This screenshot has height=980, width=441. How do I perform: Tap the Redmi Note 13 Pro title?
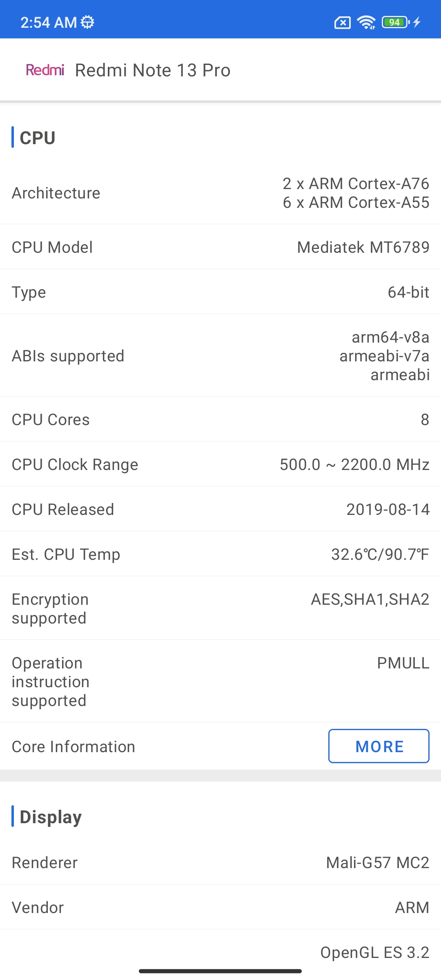click(x=153, y=70)
